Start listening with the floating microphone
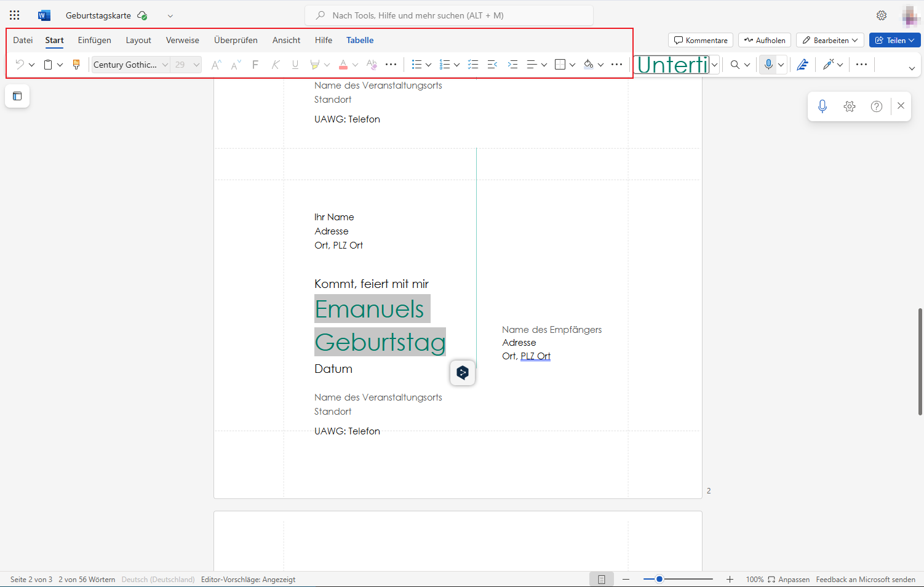The height and width of the screenshot is (587, 924). (822, 106)
